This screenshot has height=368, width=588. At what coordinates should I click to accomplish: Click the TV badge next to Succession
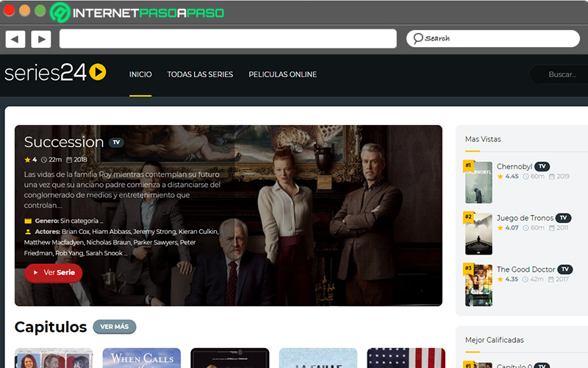point(116,142)
